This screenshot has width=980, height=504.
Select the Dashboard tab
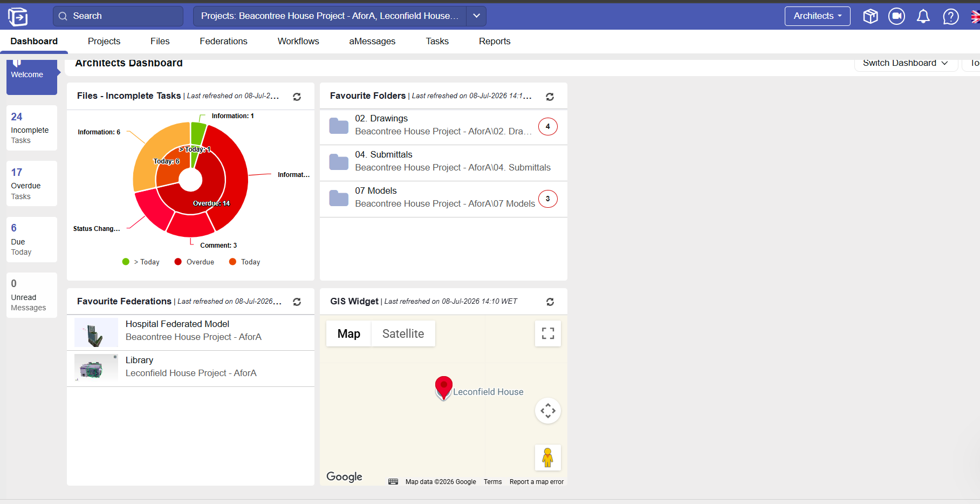[34, 41]
